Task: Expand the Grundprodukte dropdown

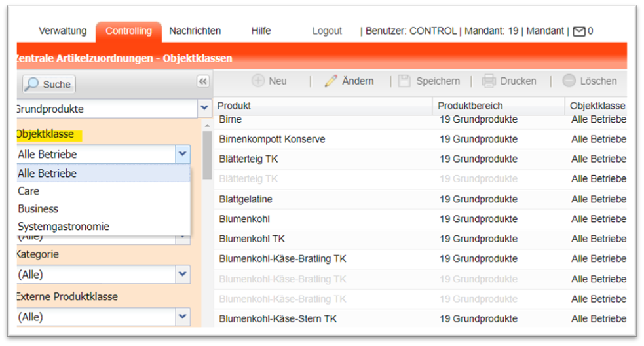Action: tap(204, 109)
